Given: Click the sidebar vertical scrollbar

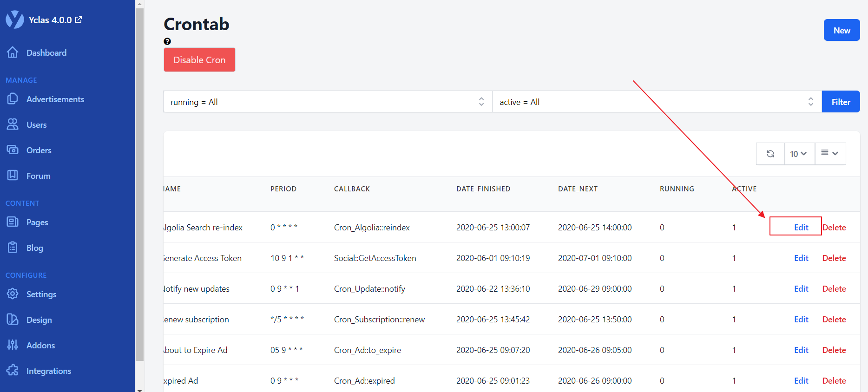Looking at the screenshot, I should click(x=139, y=186).
